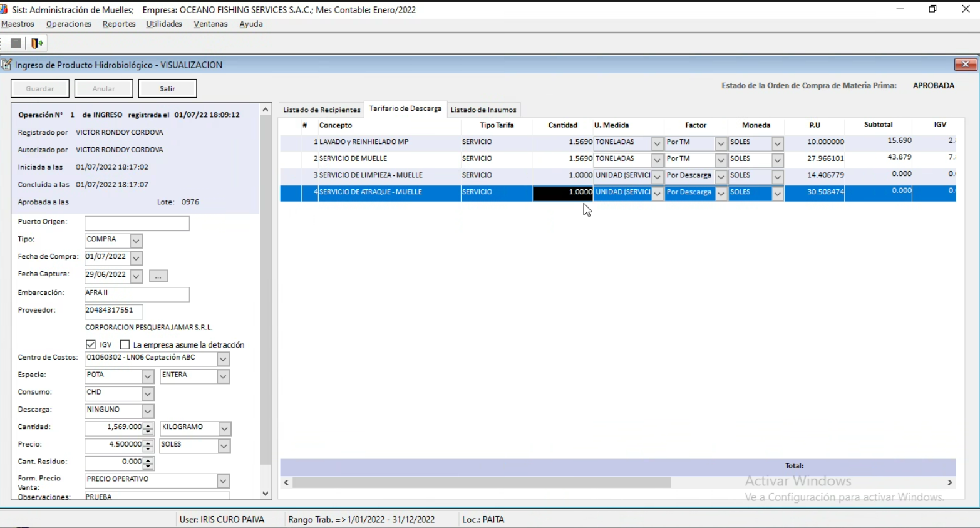Switch to Listado de Insumos tab
The width and height of the screenshot is (980, 528).
coord(483,110)
